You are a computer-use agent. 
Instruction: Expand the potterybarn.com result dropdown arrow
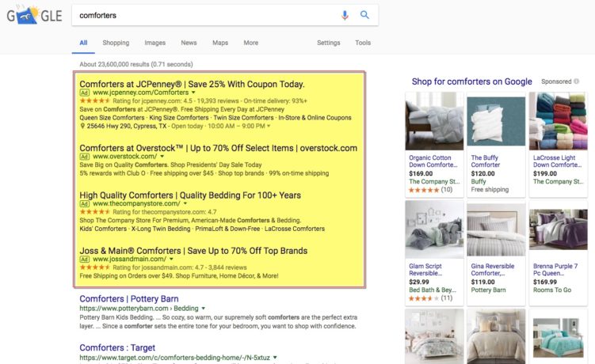click(x=204, y=309)
